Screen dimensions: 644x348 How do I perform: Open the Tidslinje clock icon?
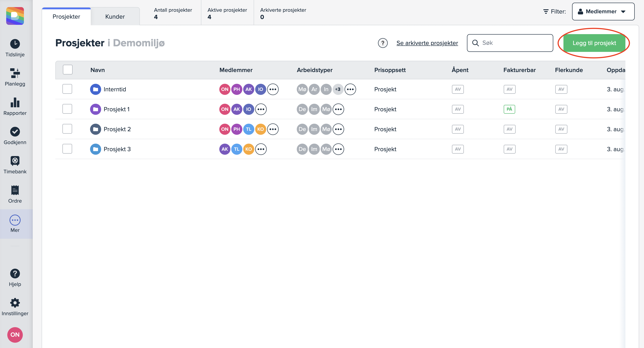[15, 44]
